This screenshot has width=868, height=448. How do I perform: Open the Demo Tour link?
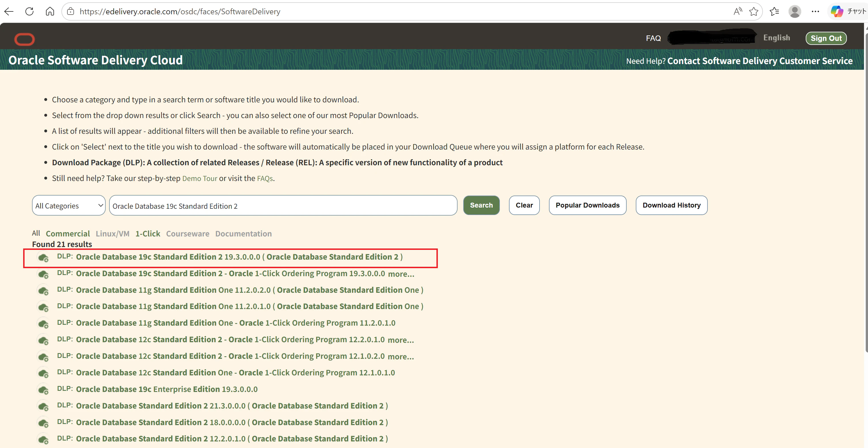[x=200, y=178]
